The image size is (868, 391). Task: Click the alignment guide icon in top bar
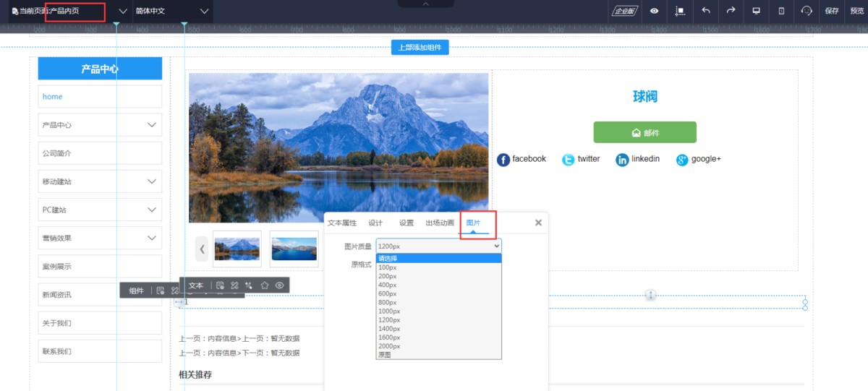(680, 11)
